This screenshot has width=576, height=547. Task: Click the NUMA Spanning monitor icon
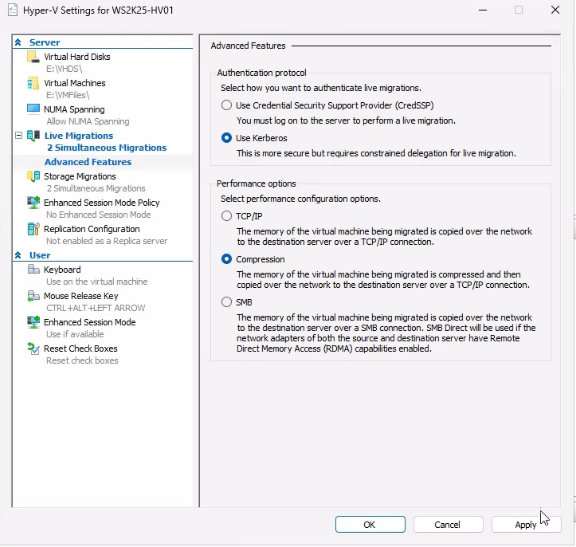coord(33,109)
